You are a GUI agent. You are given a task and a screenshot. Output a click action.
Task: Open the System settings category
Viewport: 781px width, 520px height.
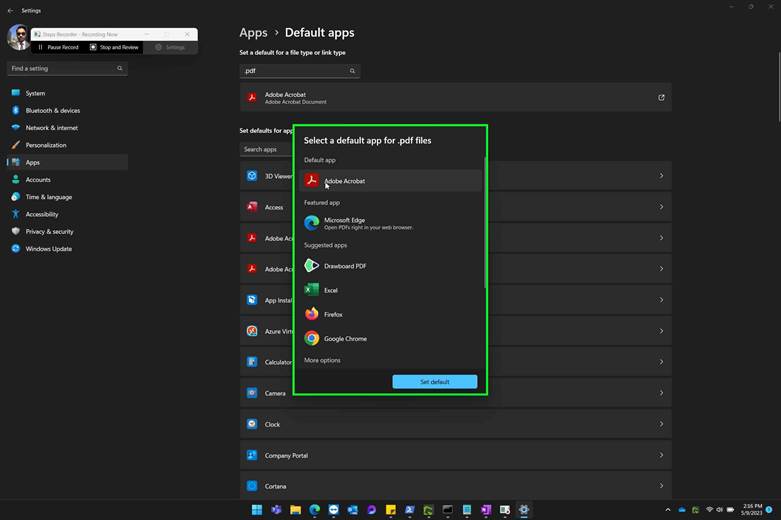(x=67, y=93)
